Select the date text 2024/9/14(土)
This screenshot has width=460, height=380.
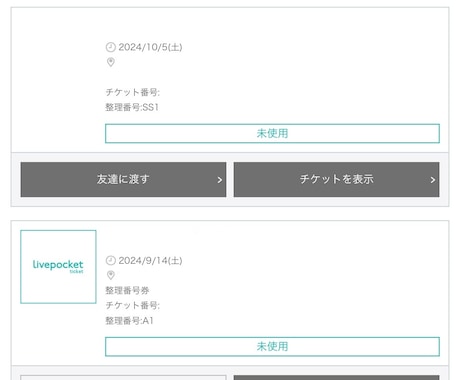(150, 261)
